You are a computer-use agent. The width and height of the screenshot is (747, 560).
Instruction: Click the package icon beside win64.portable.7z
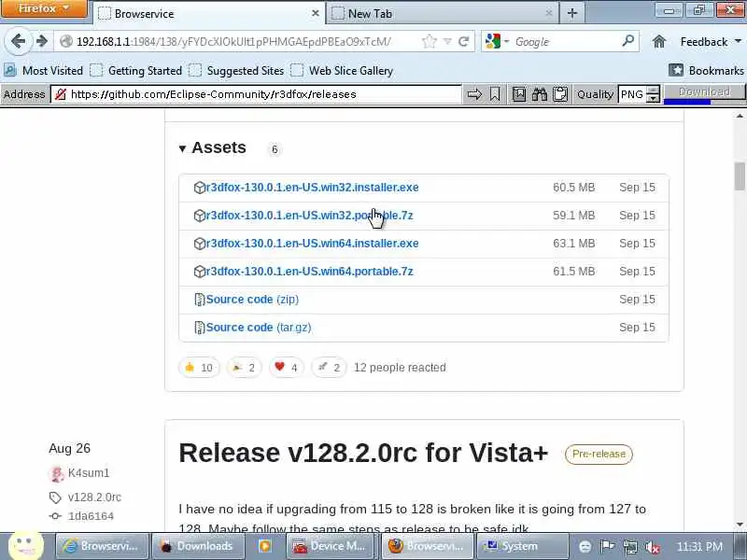(x=200, y=272)
